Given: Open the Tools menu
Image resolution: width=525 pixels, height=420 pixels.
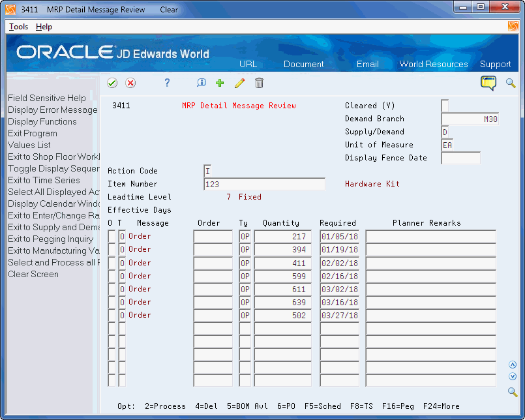Looking at the screenshot, I should (x=18, y=27).
